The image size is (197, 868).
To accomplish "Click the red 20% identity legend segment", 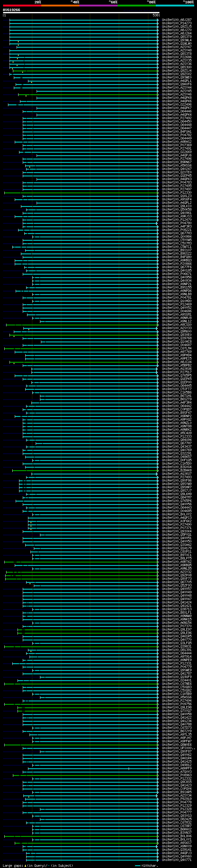I will click(22, 6).
